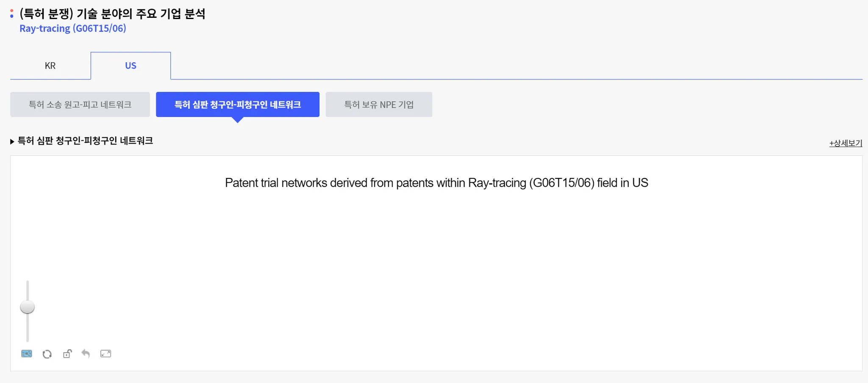The height and width of the screenshot is (383, 868).
Task: Select the US tab
Action: 131,66
